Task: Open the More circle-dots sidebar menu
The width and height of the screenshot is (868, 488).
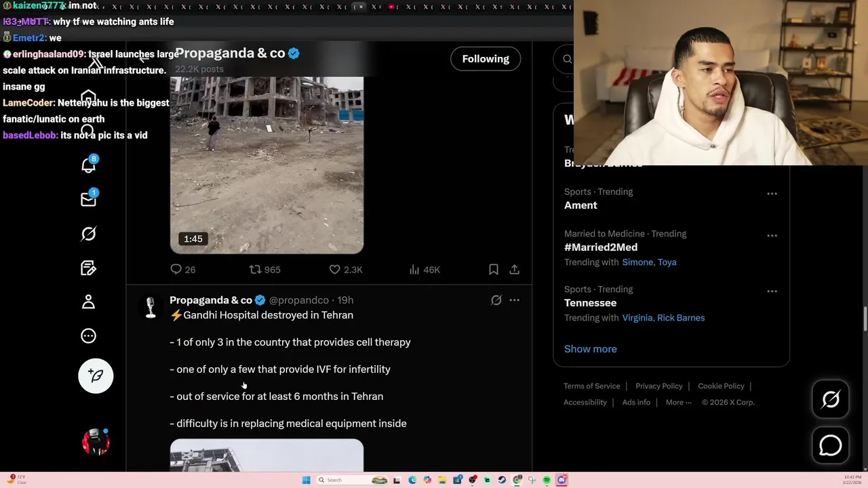Action: [89, 335]
